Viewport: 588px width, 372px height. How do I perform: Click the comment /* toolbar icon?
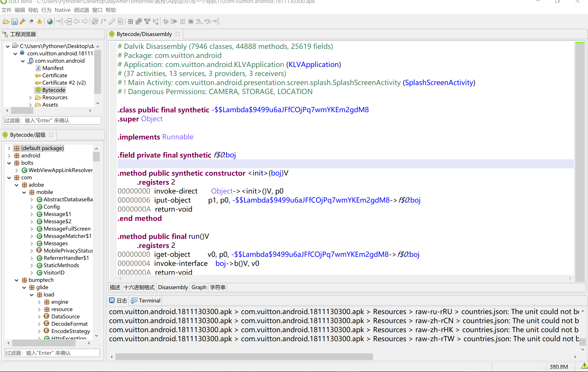click(104, 22)
